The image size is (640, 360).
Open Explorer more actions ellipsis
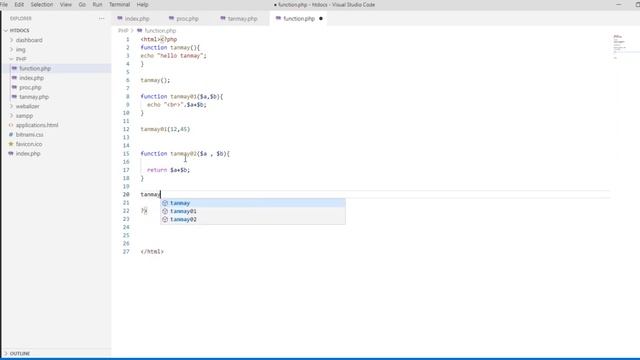coord(101,18)
